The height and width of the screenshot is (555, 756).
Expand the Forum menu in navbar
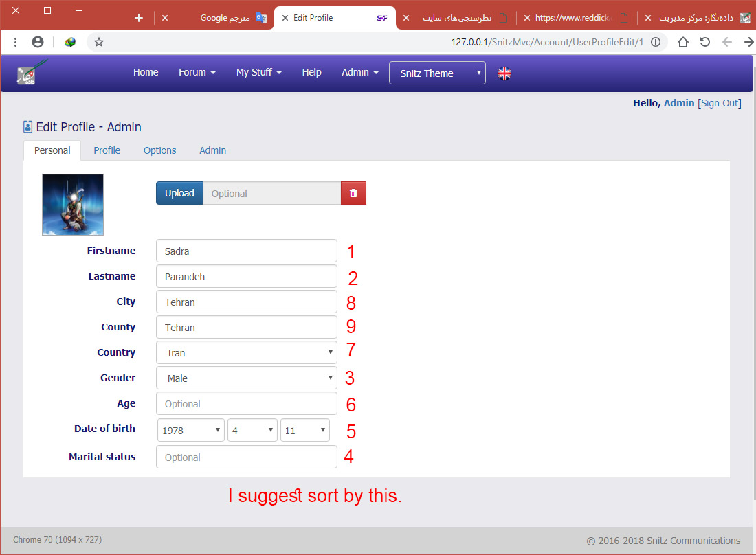click(x=197, y=72)
